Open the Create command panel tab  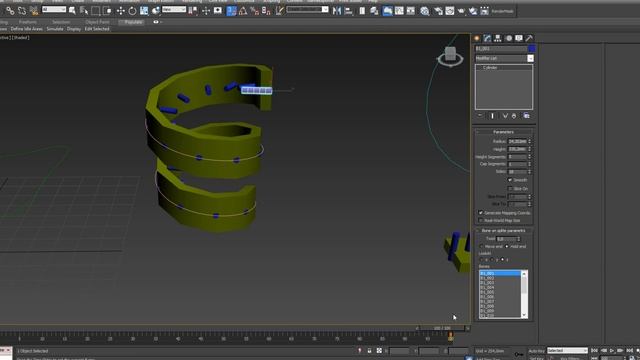click(x=477, y=38)
